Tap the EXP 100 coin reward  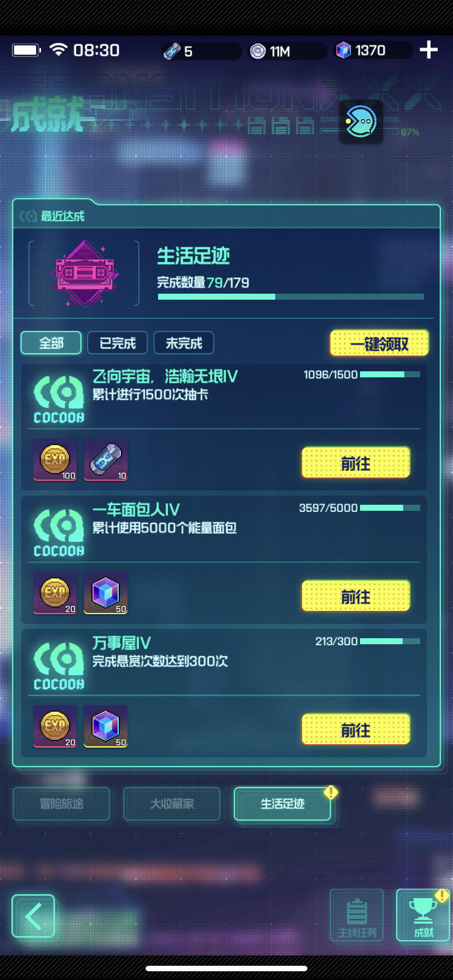55,459
